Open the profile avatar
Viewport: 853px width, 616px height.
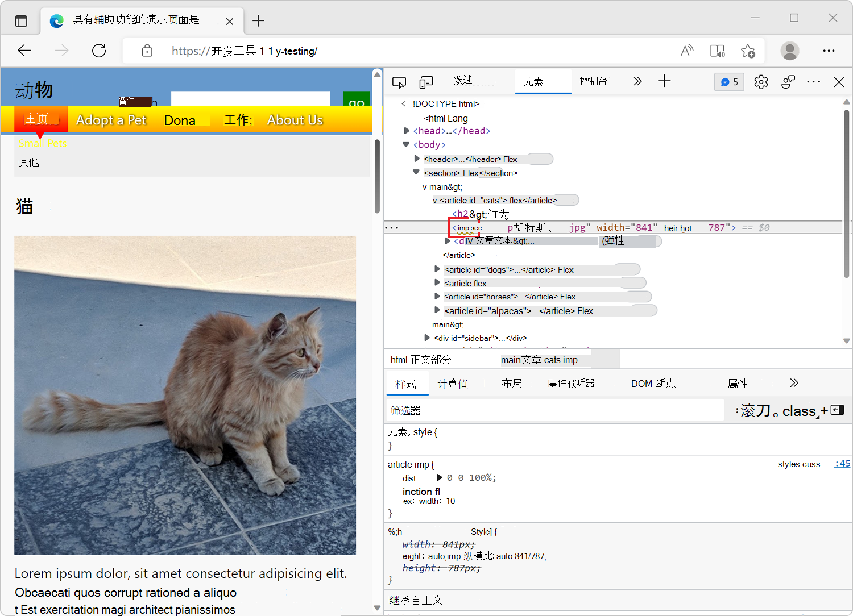click(789, 51)
